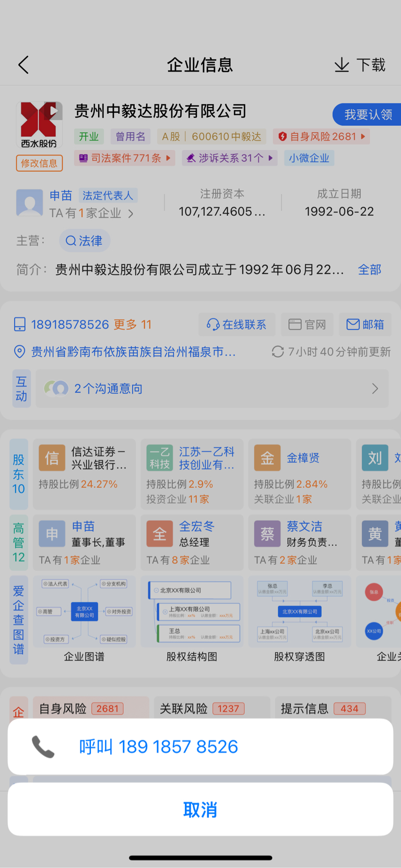This screenshot has height=868, width=401.
Task: Open executive 蔡文洁 财务负责 card
Action: (x=300, y=543)
